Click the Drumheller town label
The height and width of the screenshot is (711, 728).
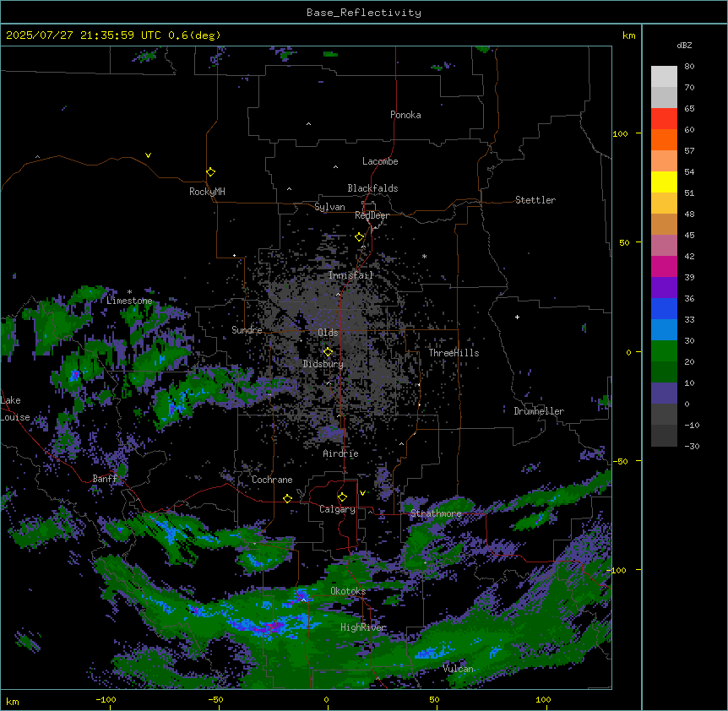click(539, 411)
